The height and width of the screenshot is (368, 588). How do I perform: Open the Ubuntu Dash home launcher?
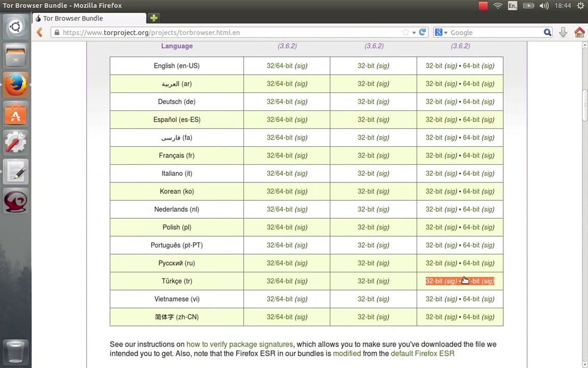(x=15, y=27)
